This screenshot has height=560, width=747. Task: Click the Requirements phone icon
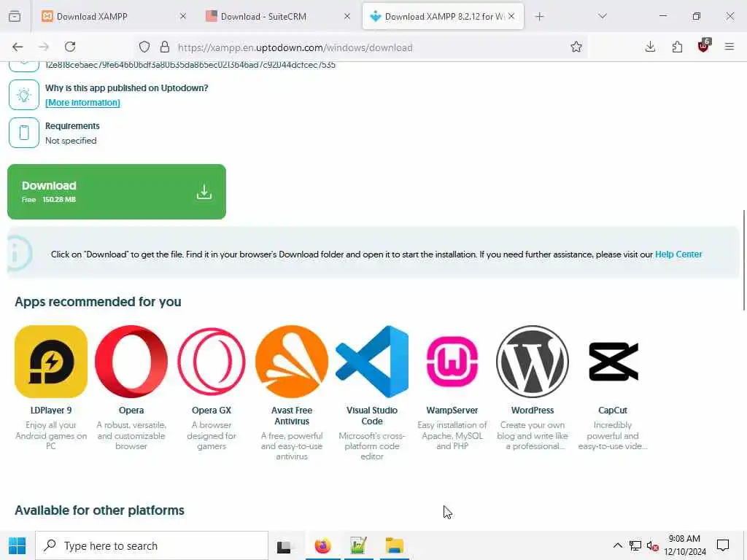24,133
